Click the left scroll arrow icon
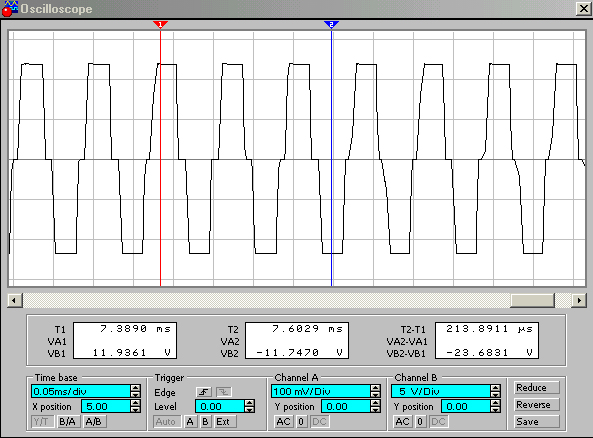Image resolution: width=593 pixels, height=438 pixels. click(14, 301)
